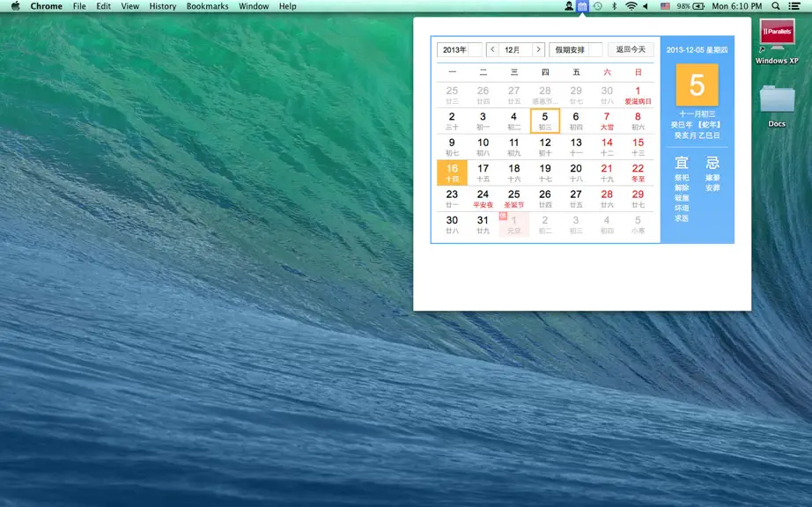Open the 2013年 year dropdown
The image size is (812, 507).
click(x=460, y=49)
